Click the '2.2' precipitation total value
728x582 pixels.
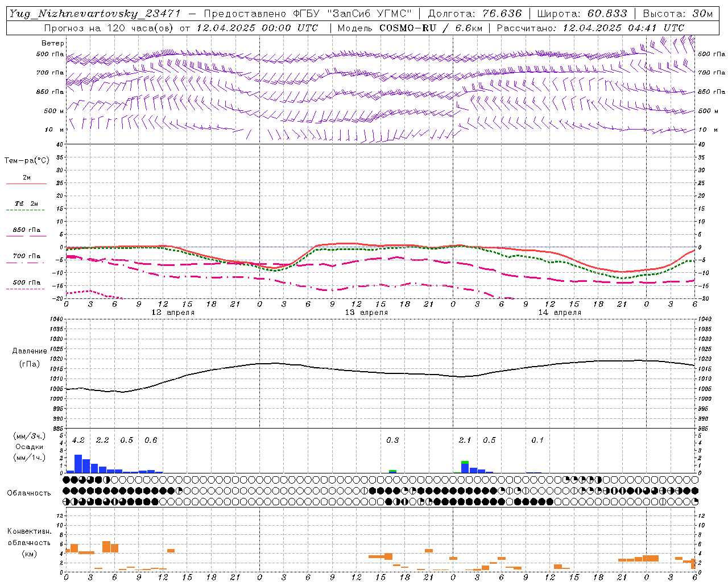click(x=102, y=440)
